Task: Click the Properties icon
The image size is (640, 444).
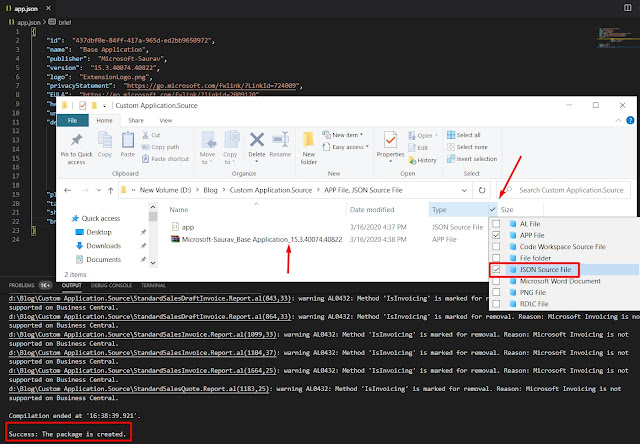Action: [x=390, y=140]
